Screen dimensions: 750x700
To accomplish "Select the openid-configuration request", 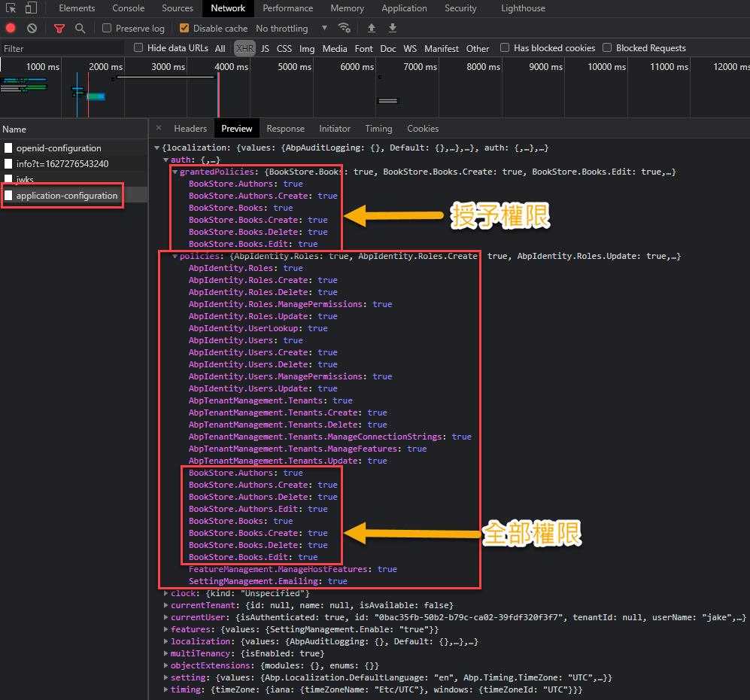I will click(x=58, y=148).
